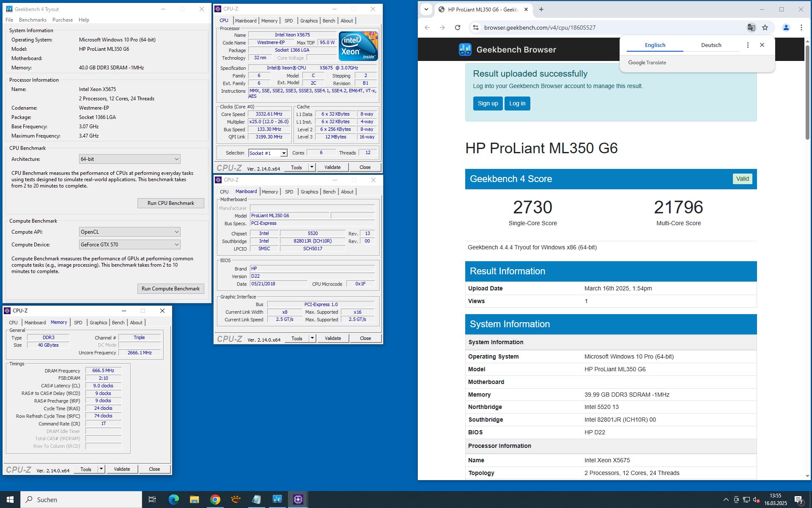The width and height of the screenshot is (812, 508).
Task: Open Task View on the taskbar
Action: [152, 500]
